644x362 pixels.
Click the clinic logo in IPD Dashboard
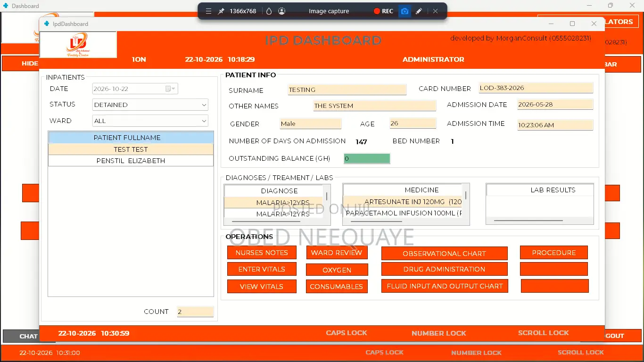78,45
